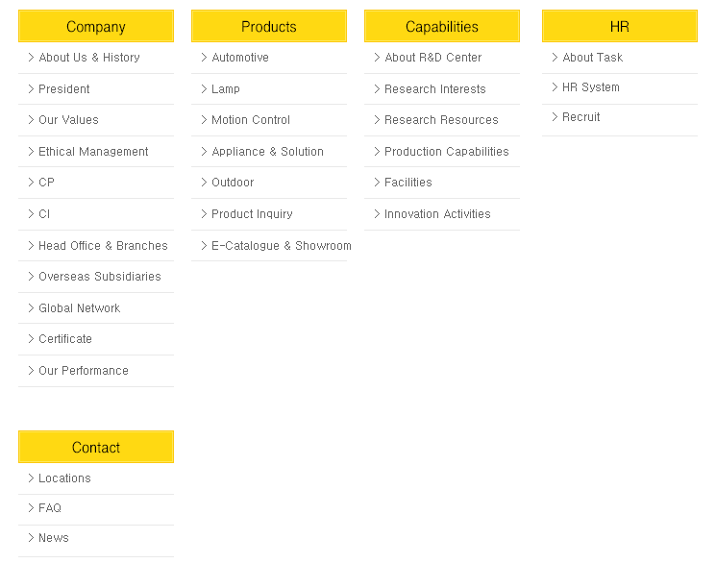The width and height of the screenshot is (716, 588).
Task: Click the Product Inquiry link
Action: [252, 214]
